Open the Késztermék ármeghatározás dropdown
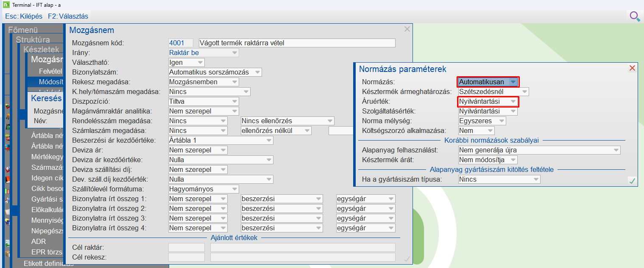Image resolution: width=644 pixels, height=268 pixels. coord(493,91)
